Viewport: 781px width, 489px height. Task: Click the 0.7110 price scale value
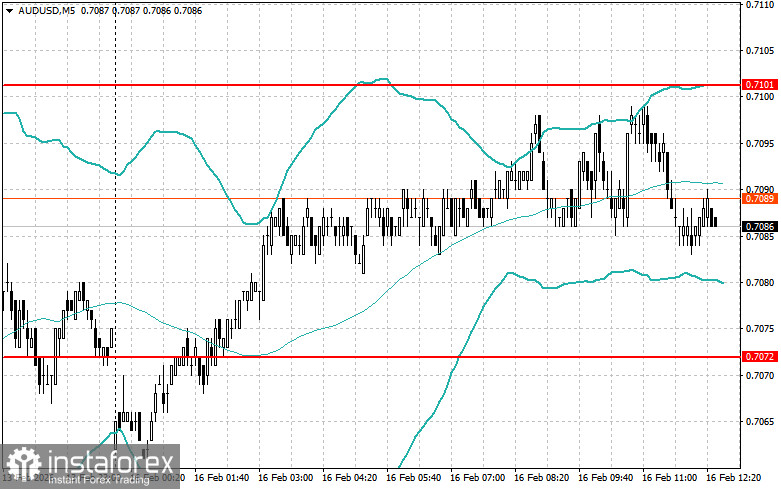click(x=760, y=5)
